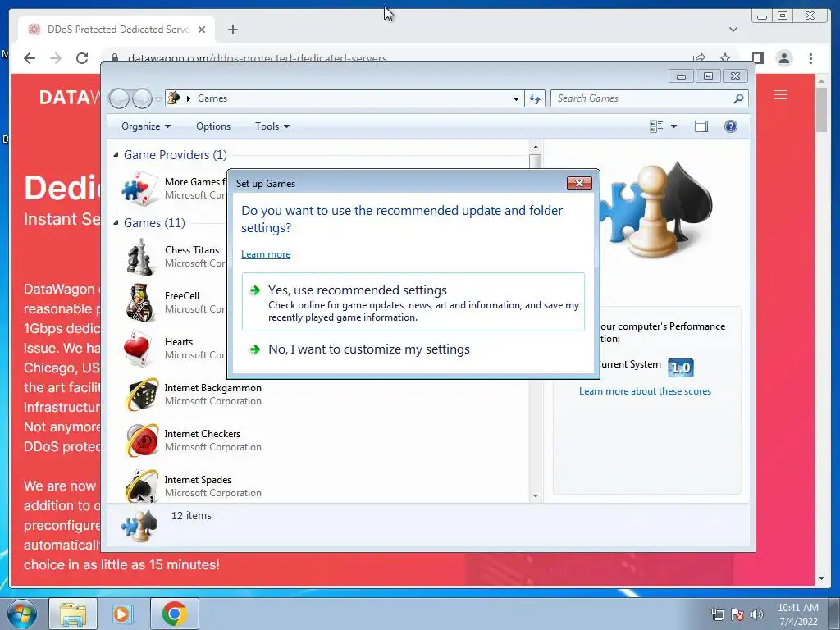This screenshot has width=840, height=630.
Task: Click Chrome's tab search chevron
Action: 733,30
